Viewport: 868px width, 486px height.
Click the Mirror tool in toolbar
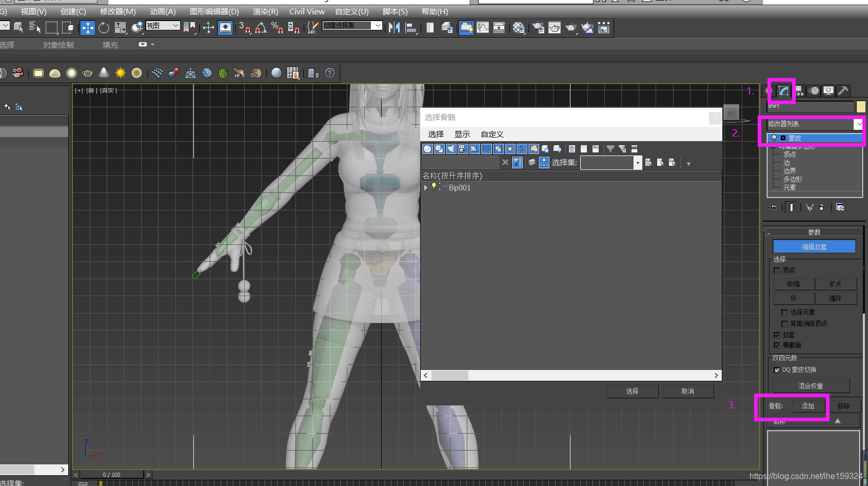[394, 28]
